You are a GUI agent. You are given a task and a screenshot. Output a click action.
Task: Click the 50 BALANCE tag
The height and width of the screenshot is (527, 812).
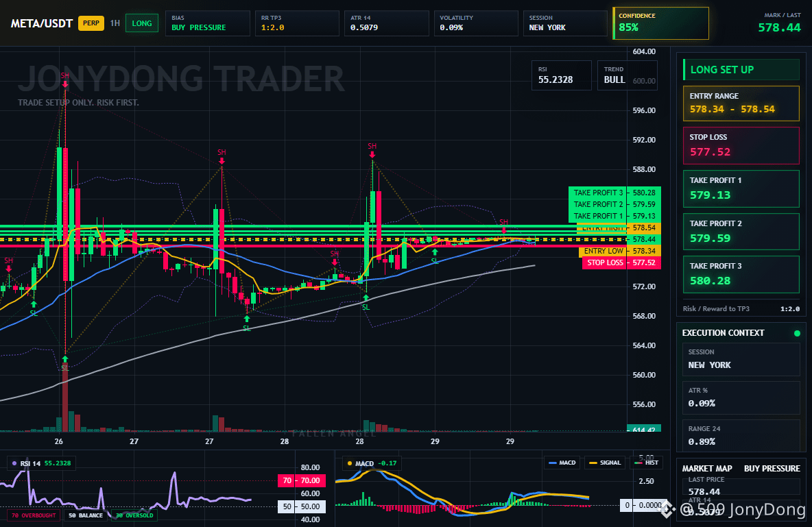coord(86,515)
